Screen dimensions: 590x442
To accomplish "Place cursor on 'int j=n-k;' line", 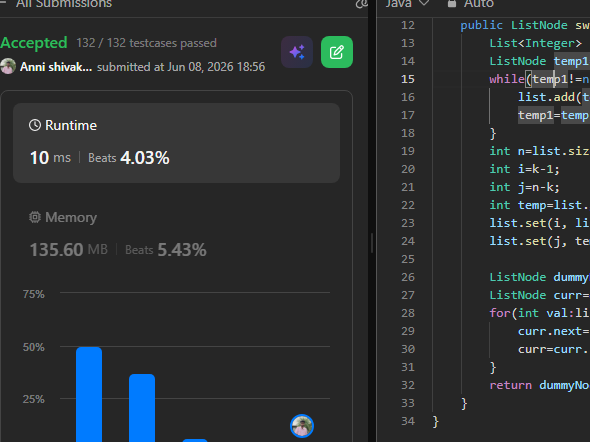I will 524,187.
